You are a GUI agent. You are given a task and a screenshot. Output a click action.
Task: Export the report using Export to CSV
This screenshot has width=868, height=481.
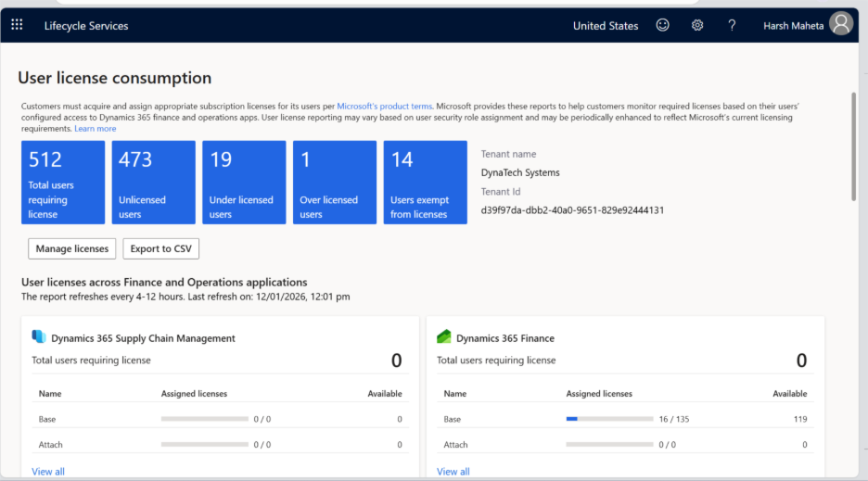pyautogui.click(x=160, y=248)
